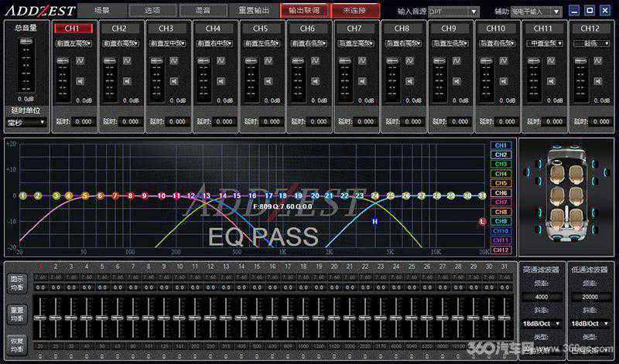The image size is (619, 364).
Task: Select the blue H high-pass marker on graph
Action: coord(375,222)
